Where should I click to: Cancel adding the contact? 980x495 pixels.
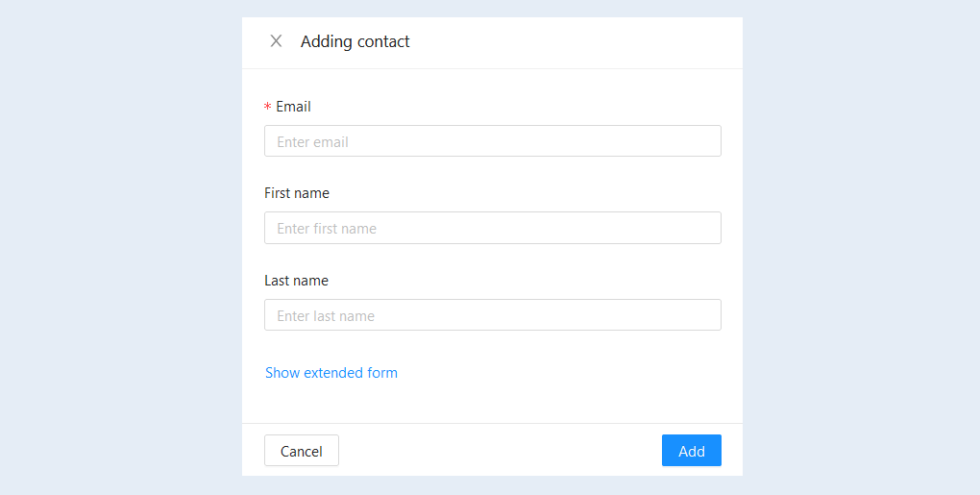point(302,451)
